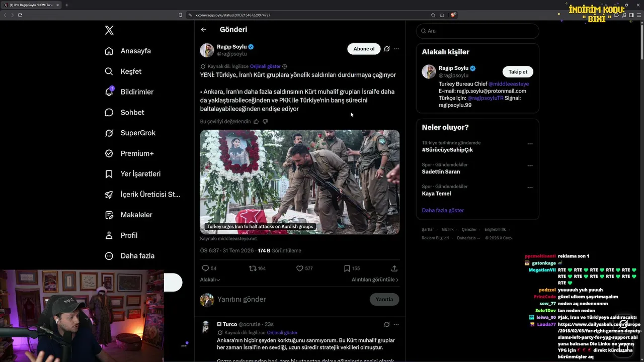Image resolution: width=644 pixels, height=362 pixels.
Task: Click the browser address bar URL
Action: tap(233, 15)
